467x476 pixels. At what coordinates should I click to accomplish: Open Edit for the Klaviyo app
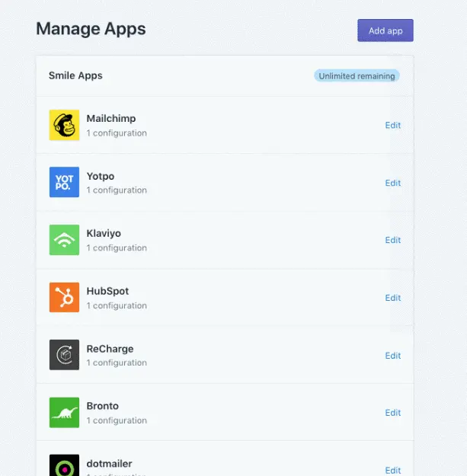click(x=392, y=241)
